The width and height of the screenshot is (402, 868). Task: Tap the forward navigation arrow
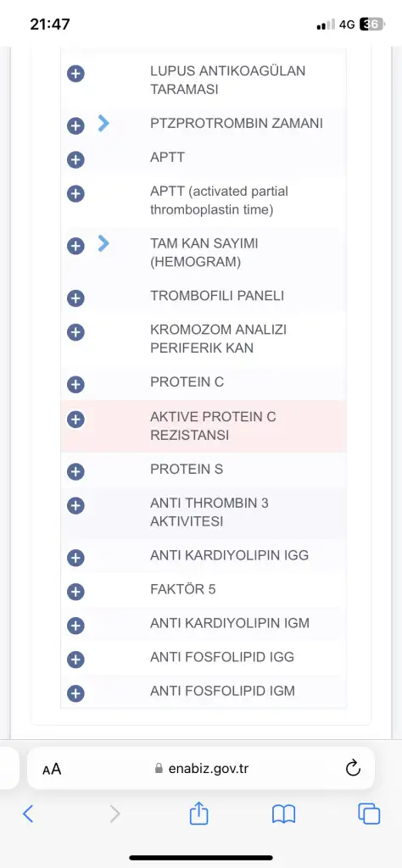(x=114, y=814)
